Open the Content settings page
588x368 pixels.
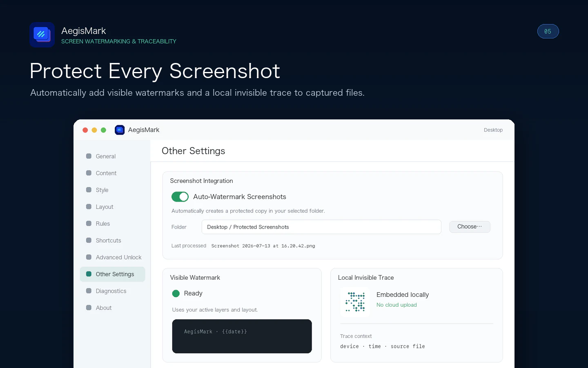(113, 173)
